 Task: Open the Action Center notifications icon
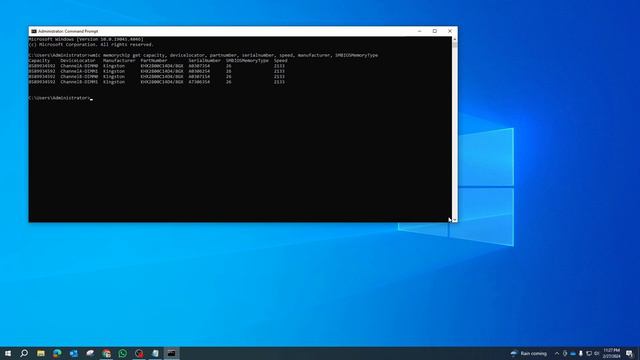click(629, 353)
